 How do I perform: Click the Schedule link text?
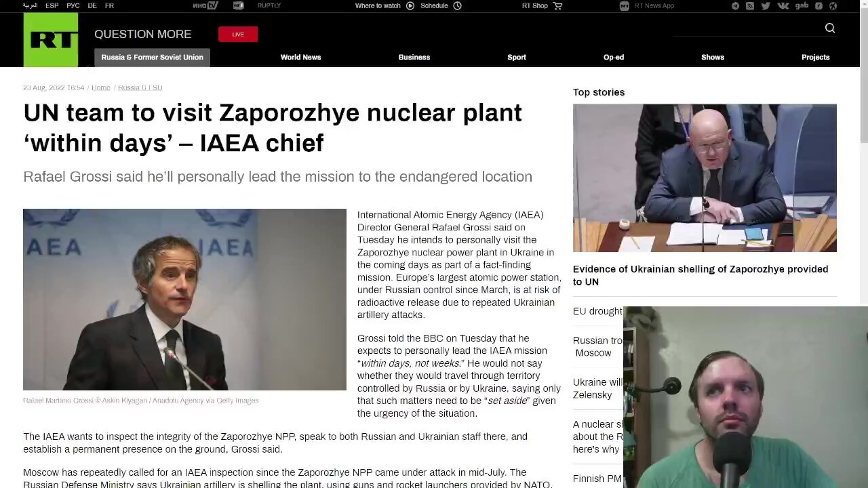[434, 5]
